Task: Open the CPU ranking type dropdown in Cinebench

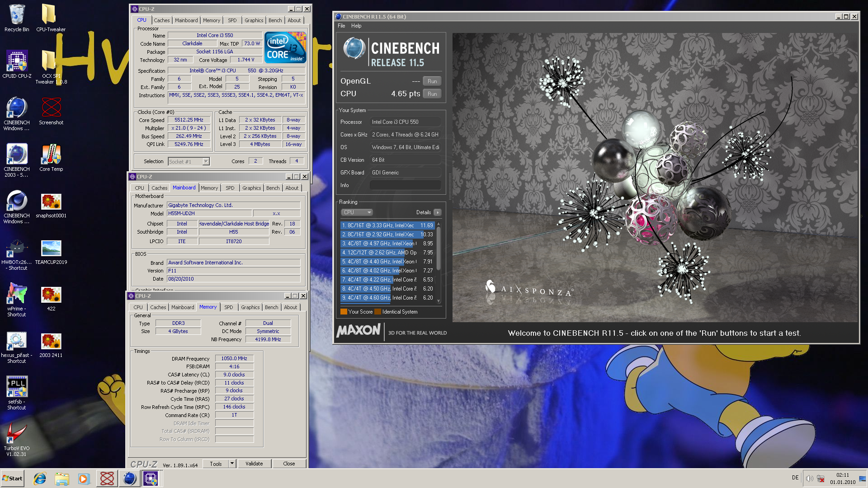Action: click(x=357, y=212)
